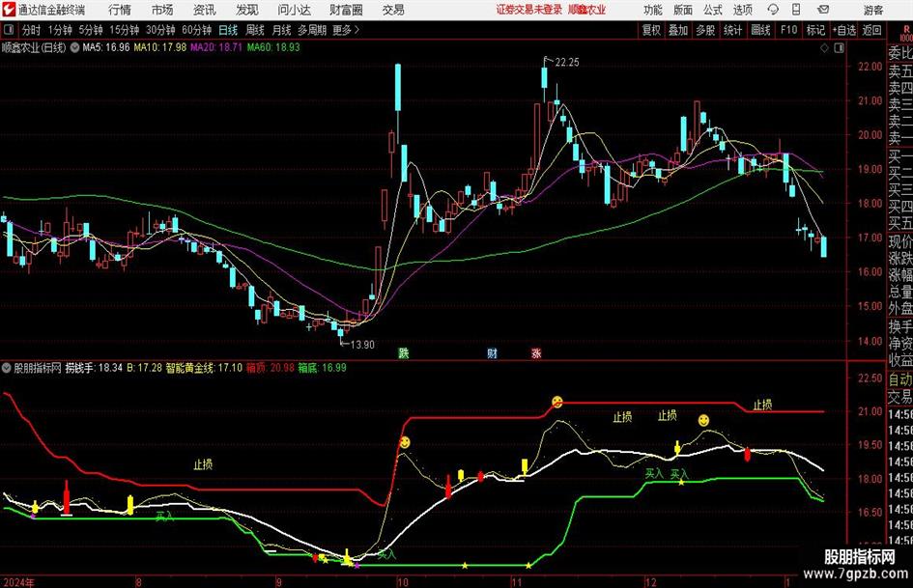Screen dimensions: 913x588
Task: Open the 选项 menu
Action: pyautogui.click(x=743, y=10)
